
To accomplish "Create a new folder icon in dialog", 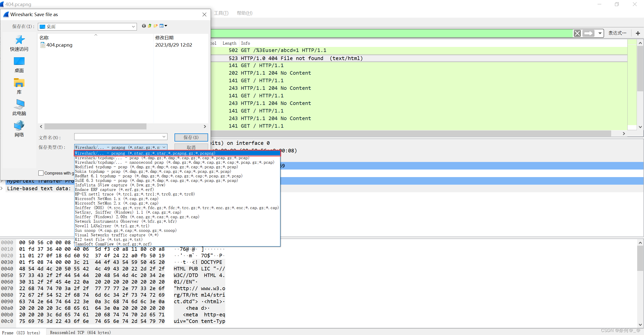I will tap(156, 26).
